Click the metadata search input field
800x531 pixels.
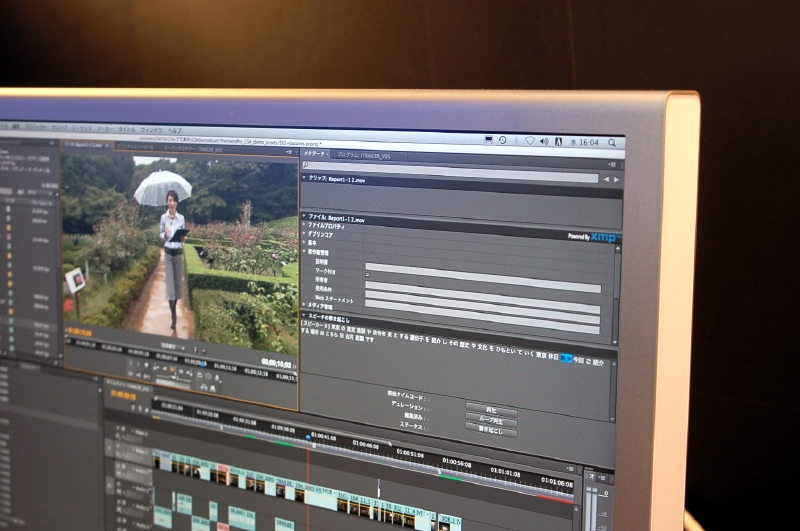click(450, 166)
